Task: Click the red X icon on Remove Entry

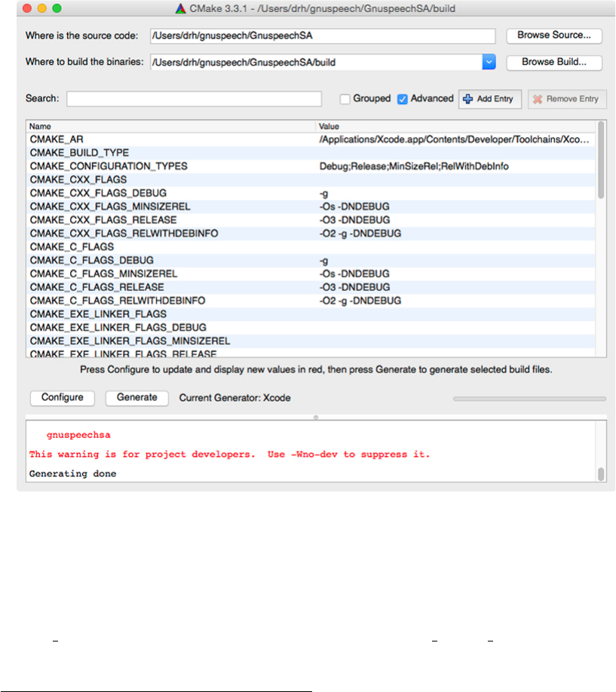Action: pos(538,99)
